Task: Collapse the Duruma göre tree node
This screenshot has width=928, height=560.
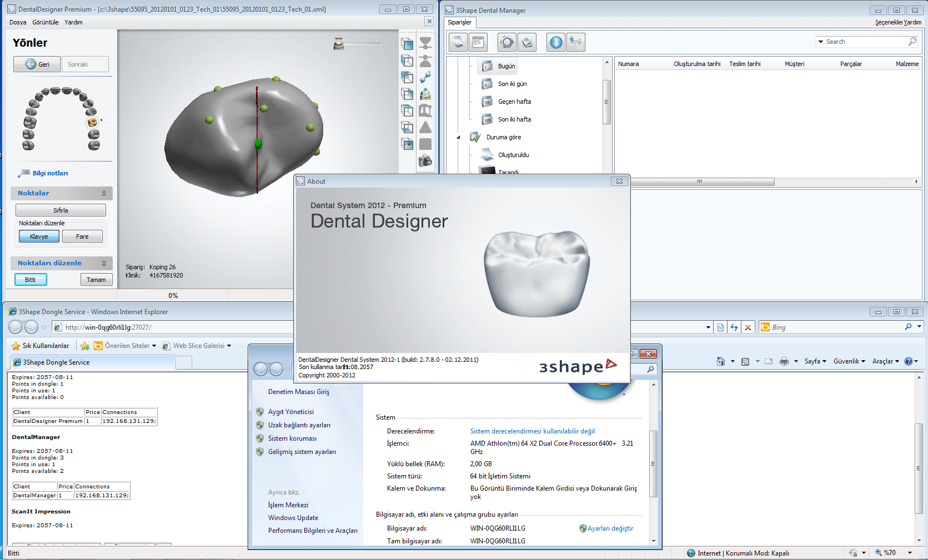Action: point(458,137)
